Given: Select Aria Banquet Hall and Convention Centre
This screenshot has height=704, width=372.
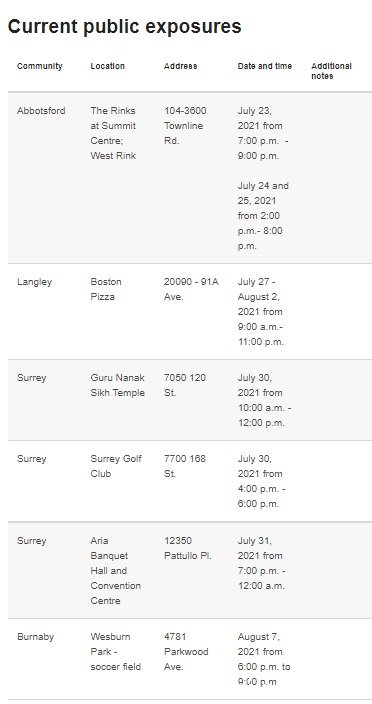Looking at the screenshot, I should coord(116,571).
